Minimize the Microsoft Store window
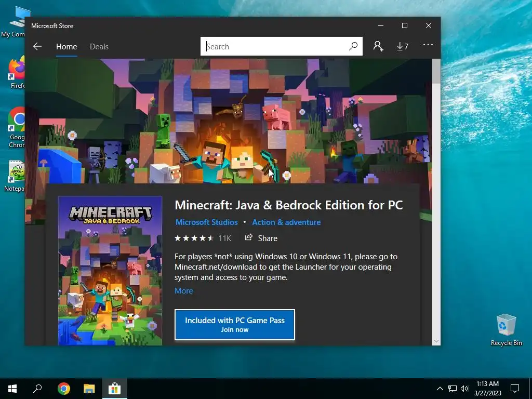Screen dimensions: 532x399 381,26
